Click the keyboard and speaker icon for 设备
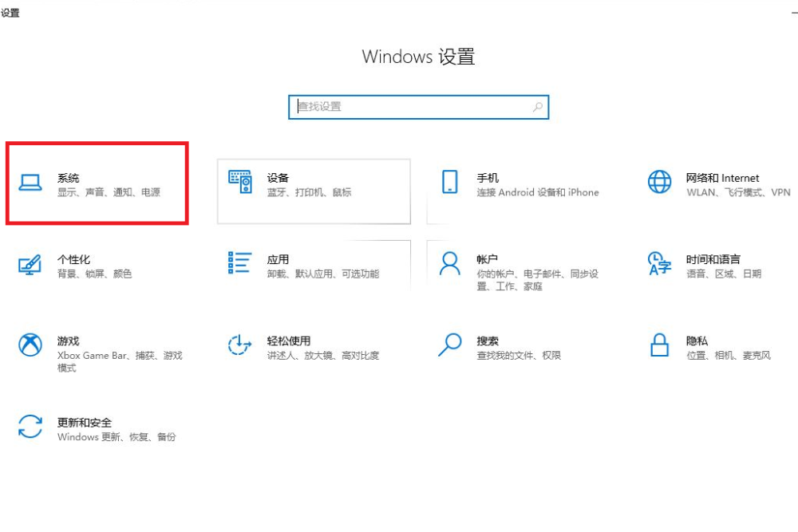Screen dimensions: 798x532 pos(240,182)
